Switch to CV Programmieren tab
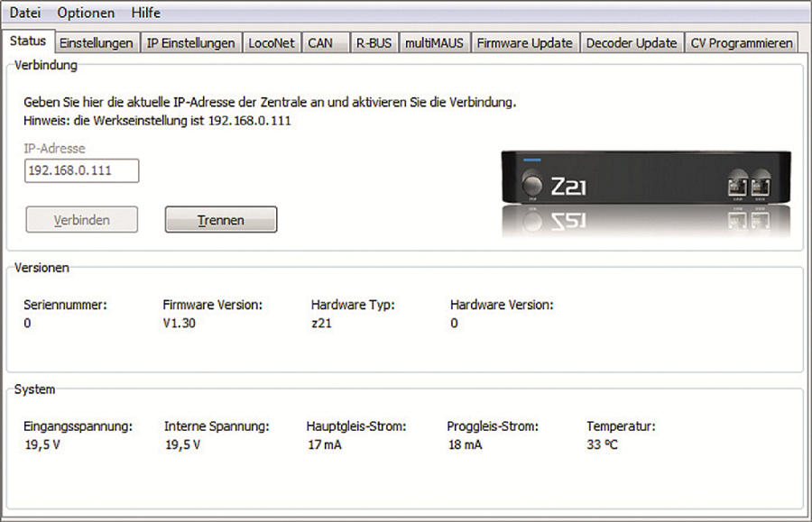812x522 pixels. point(742,41)
